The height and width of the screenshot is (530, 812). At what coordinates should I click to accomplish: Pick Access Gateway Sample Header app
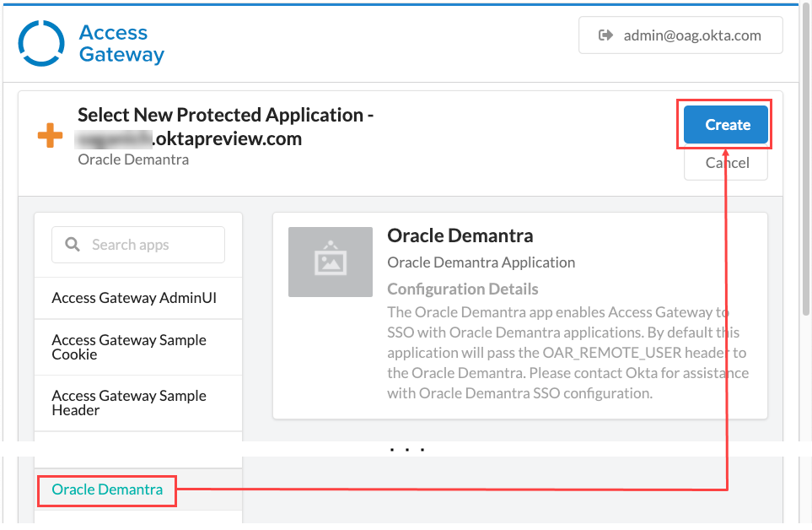click(129, 403)
